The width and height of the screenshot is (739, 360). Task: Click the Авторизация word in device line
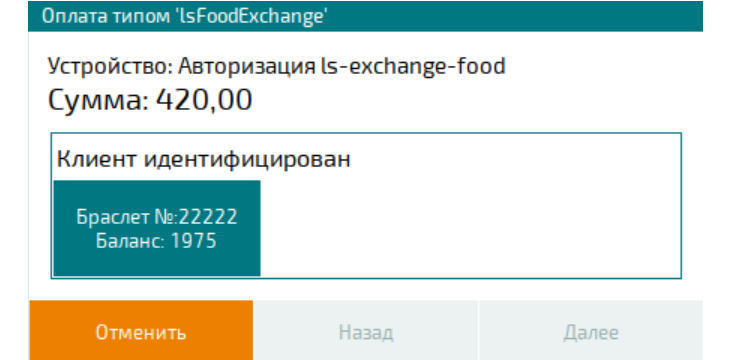(x=246, y=67)
